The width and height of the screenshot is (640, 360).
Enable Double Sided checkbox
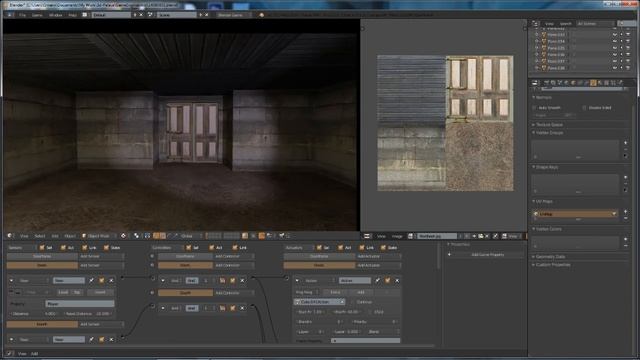[584, 108]
